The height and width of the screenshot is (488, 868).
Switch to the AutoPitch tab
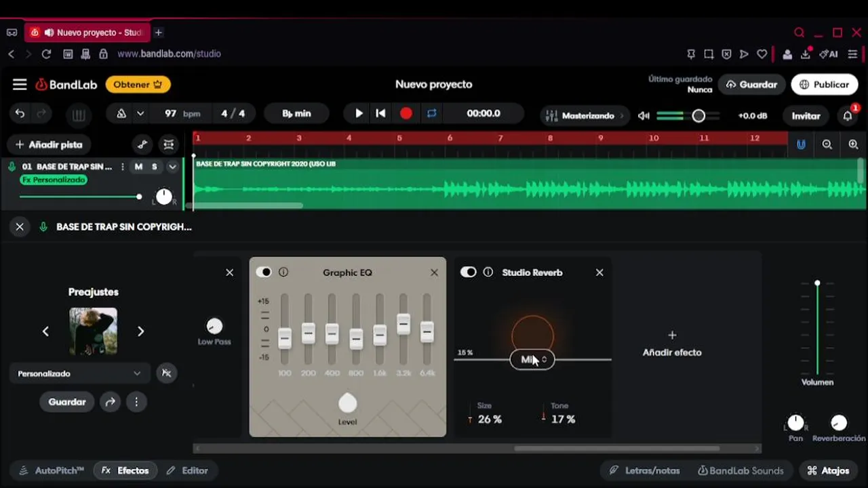[52, 470]
